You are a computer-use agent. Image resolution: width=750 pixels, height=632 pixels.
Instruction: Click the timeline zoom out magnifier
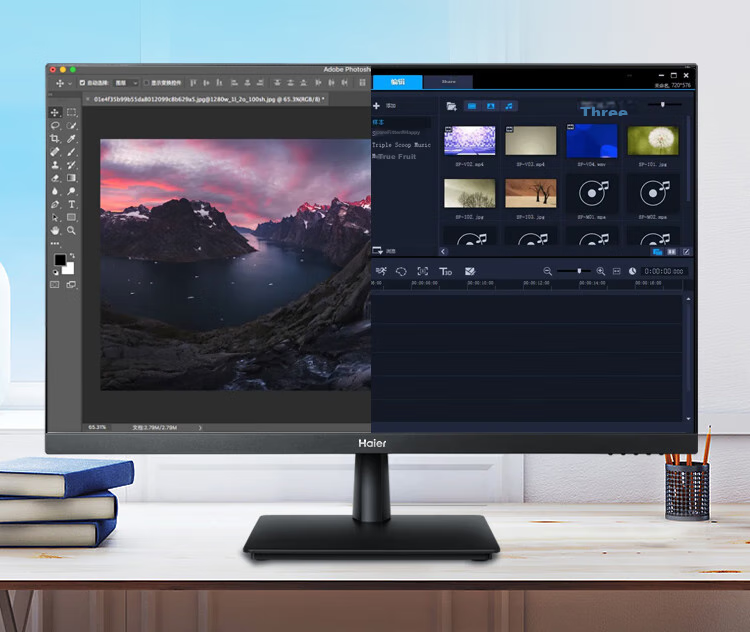click(548, 271)
